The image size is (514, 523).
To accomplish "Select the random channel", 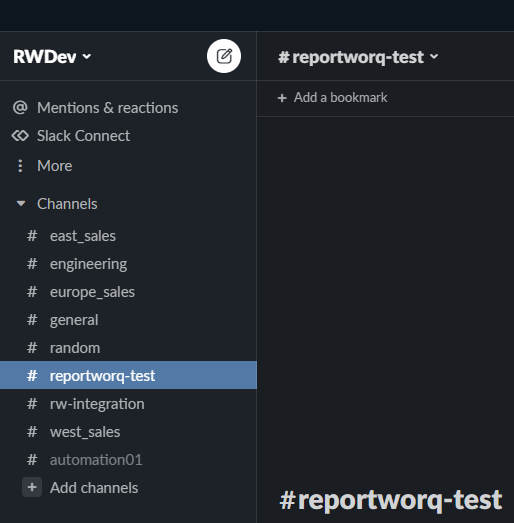I will [128, 348].
